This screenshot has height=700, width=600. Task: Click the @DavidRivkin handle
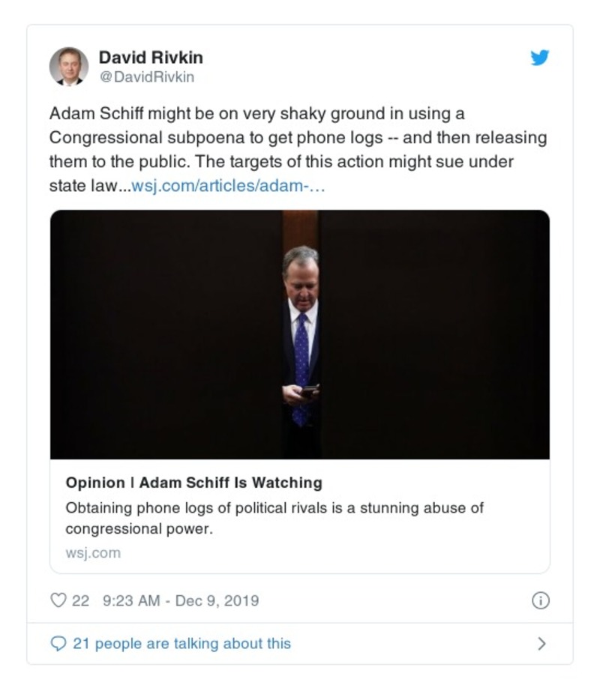(x=147, y=77)
